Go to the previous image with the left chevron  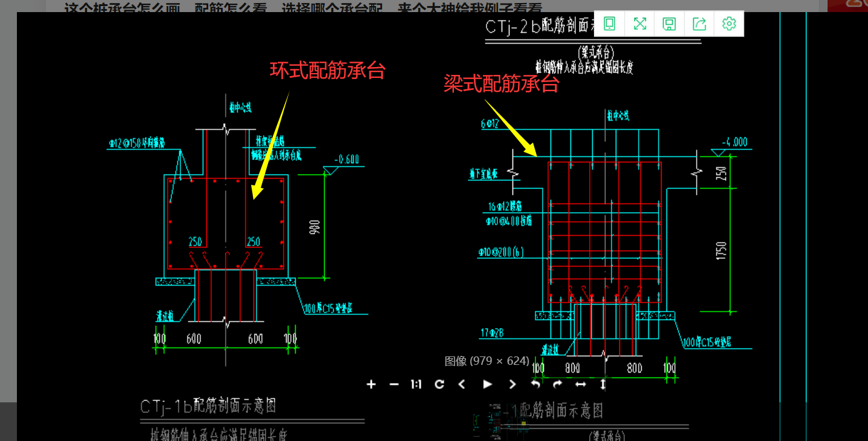click(462, 384)
